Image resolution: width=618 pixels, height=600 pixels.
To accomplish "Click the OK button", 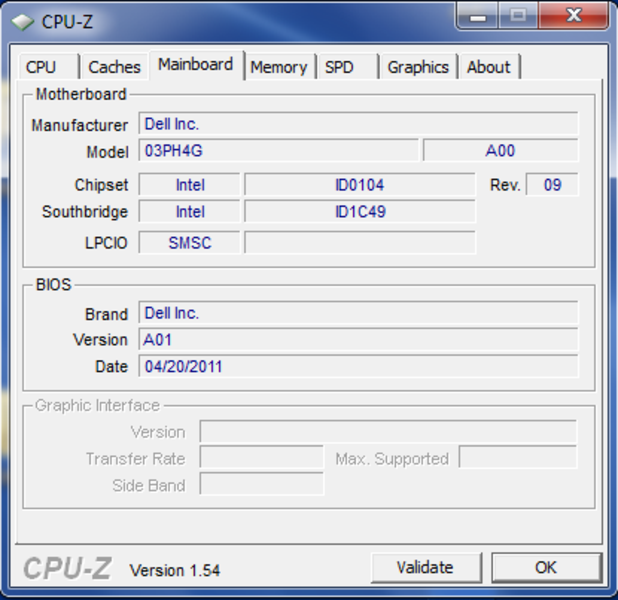I will tap(546, 568).
